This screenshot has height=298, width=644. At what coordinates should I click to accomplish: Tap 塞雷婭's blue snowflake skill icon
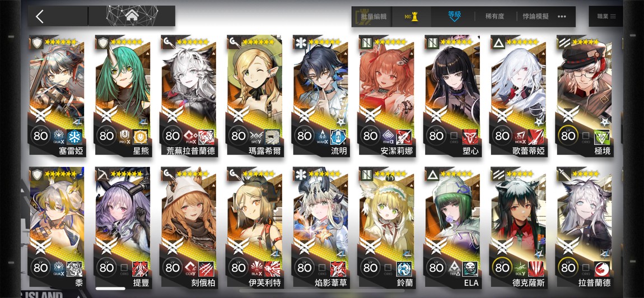pyautogui.click(x=74, y=137)
